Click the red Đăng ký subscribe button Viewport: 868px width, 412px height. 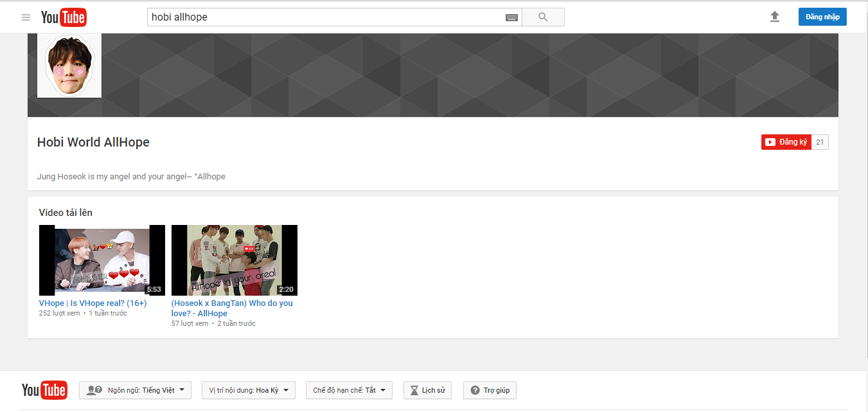tap(786, 142)
